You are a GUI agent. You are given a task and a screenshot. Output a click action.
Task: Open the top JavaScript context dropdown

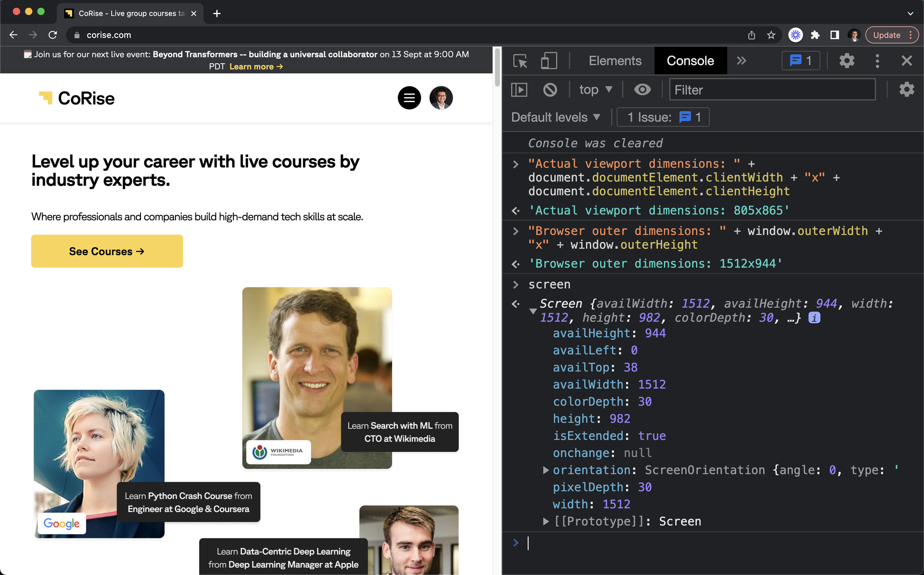596,90
